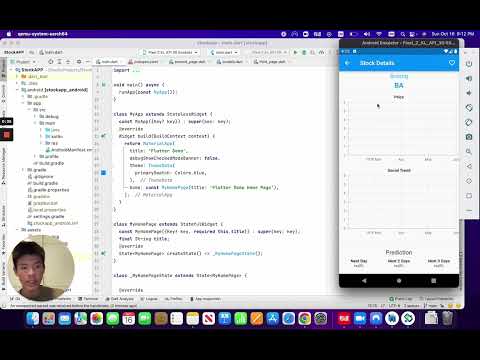Click the gutter icon beside createState()
The width and height of the screenshot is (480, 360).
click(x=104, y=253)
